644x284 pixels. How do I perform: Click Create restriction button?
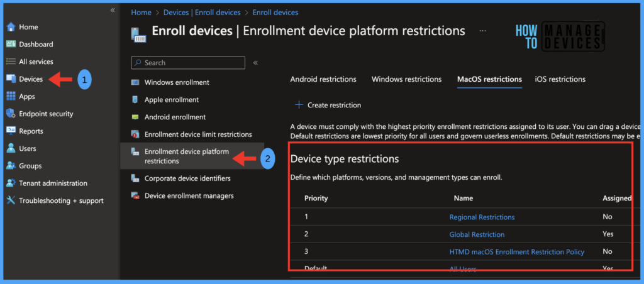click(328, 105)
